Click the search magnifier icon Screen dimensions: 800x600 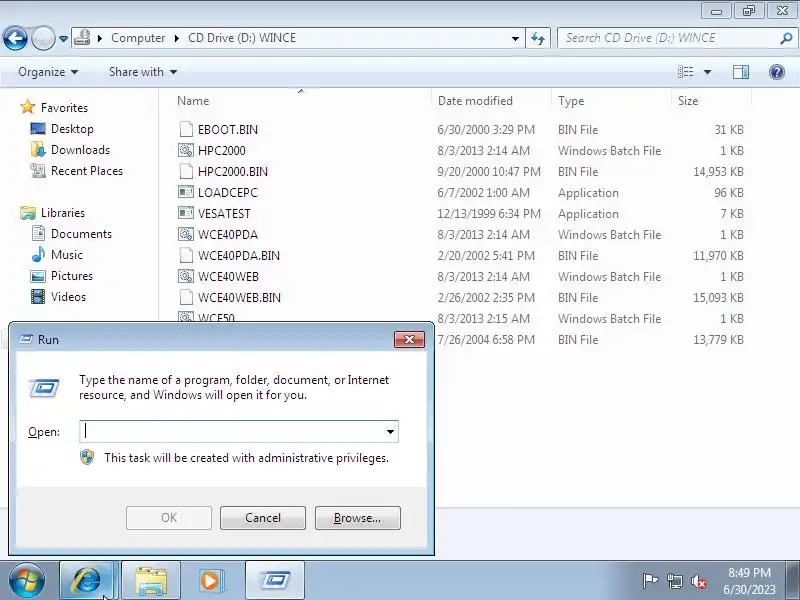click(786, 38)
